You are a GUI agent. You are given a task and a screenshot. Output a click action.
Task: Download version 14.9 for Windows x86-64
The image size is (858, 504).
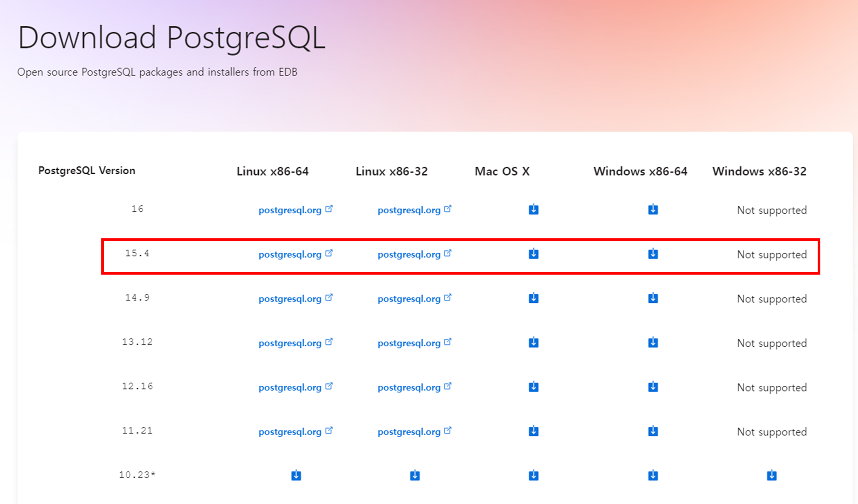653,298
